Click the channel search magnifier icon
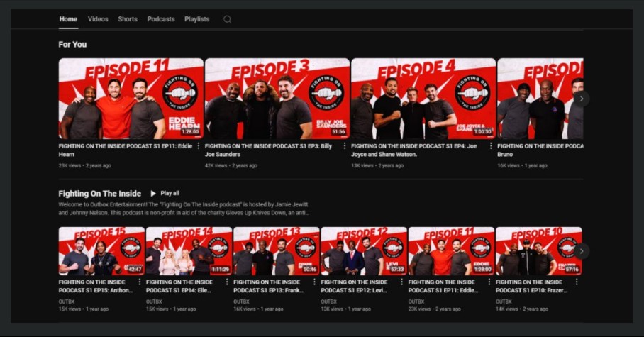The height and width of the screenshot is (337, 644). tap(227, 19)
